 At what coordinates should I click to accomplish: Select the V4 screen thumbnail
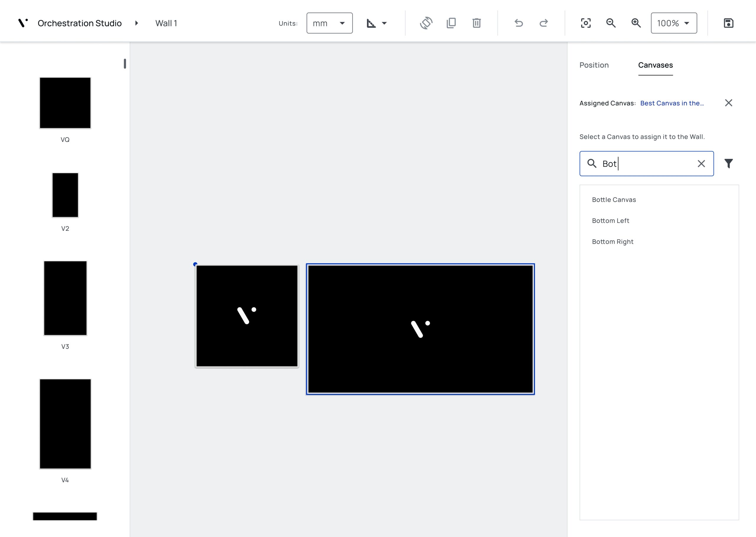point(65,424)
